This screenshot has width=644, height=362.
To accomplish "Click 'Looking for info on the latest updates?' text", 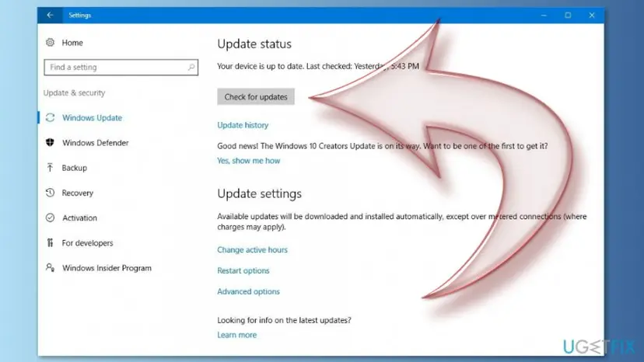I will click(284, 320).
